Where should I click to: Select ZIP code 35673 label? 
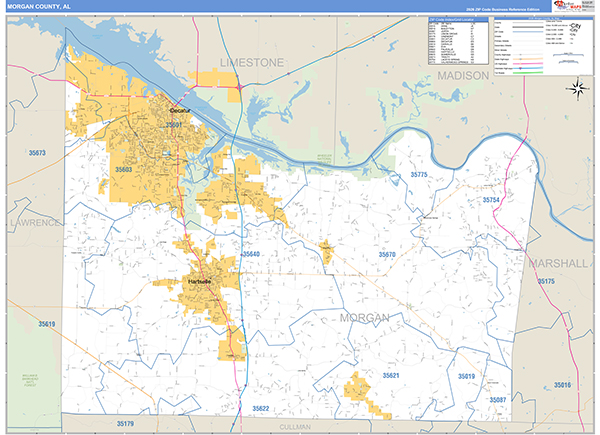[37, 153]
